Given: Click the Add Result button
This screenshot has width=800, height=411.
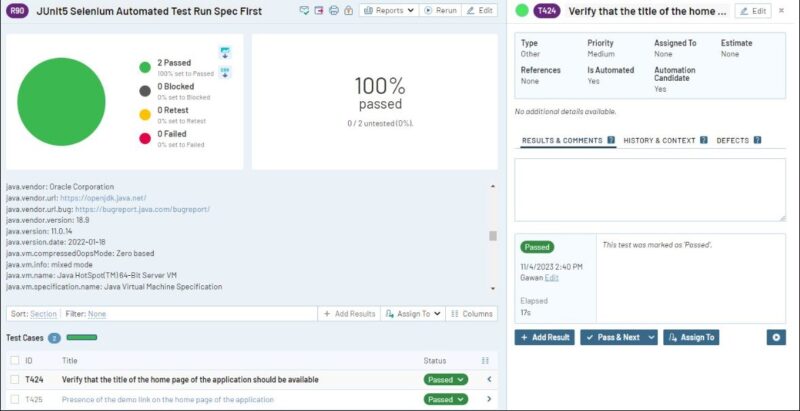Looking at the screenshot, I should tap(544, 337).
